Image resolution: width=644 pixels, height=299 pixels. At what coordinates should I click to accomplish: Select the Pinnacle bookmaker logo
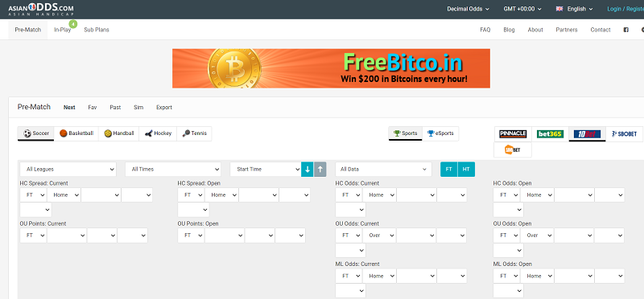pos(513,133)
